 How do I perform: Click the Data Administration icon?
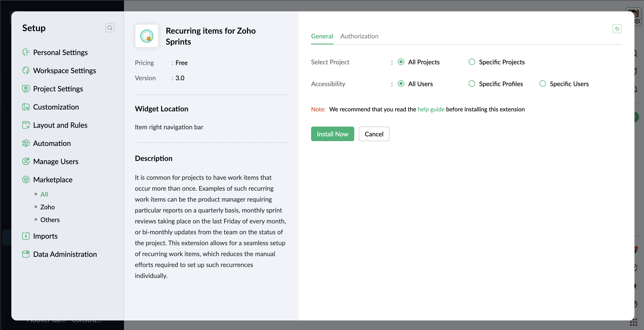26,254
